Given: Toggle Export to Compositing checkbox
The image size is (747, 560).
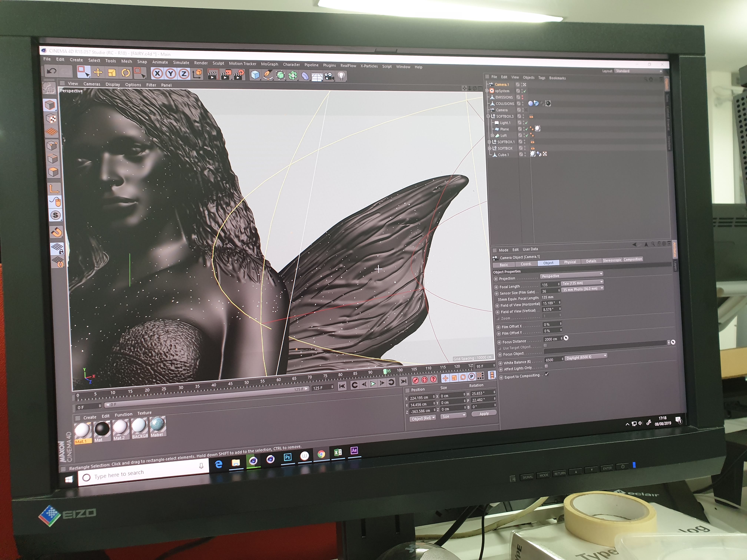Looking at the screenshot, I should point(547,374).
